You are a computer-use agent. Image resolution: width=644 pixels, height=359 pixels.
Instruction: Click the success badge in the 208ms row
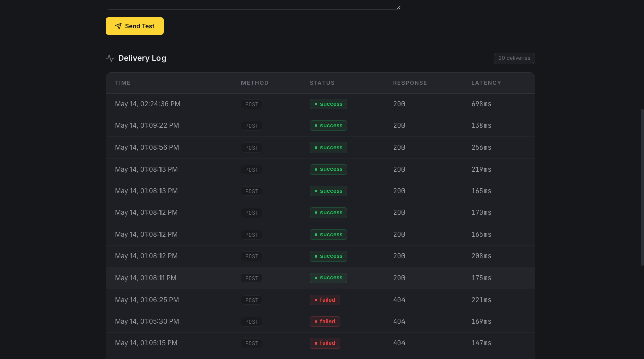pos(329,256)
